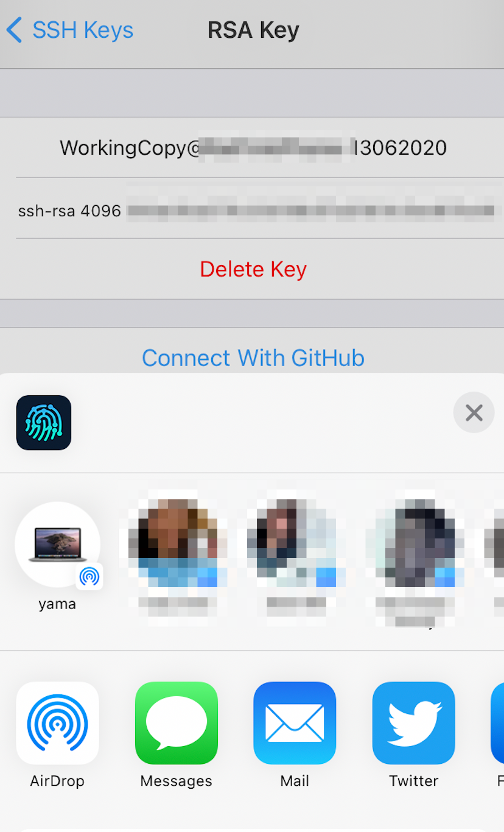Tap the RSA Key title
Screen dimensions: 504x832
point(253,30)
